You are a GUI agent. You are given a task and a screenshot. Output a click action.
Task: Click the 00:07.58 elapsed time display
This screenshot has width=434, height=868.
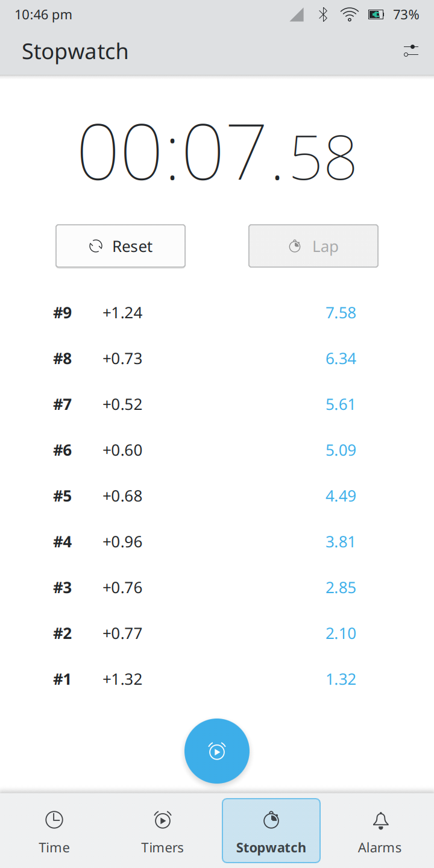coord(217,152)
